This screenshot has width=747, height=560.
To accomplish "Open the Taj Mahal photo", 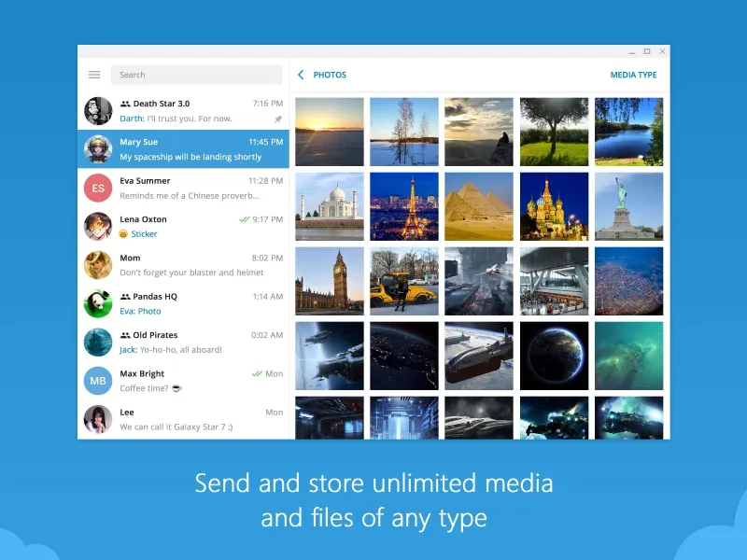I will 330,206.
